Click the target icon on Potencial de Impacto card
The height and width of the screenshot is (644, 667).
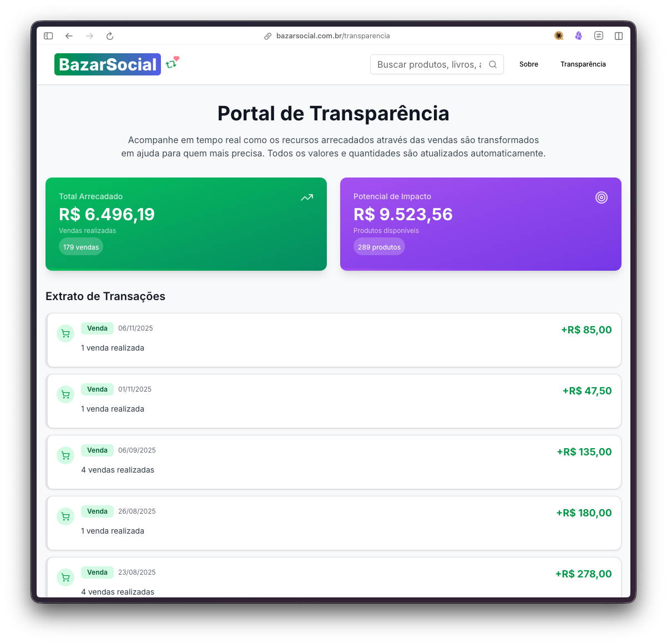[x=602, y=197]
